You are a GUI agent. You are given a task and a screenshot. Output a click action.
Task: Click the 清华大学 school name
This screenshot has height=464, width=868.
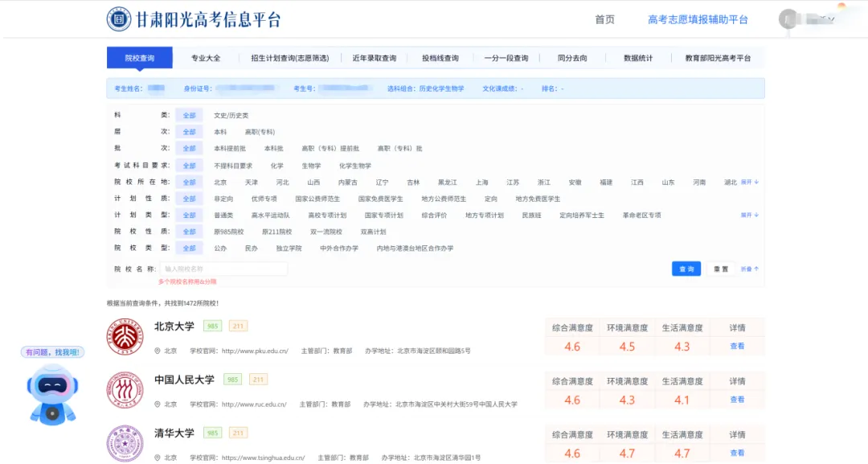click(x=174, y=433)
